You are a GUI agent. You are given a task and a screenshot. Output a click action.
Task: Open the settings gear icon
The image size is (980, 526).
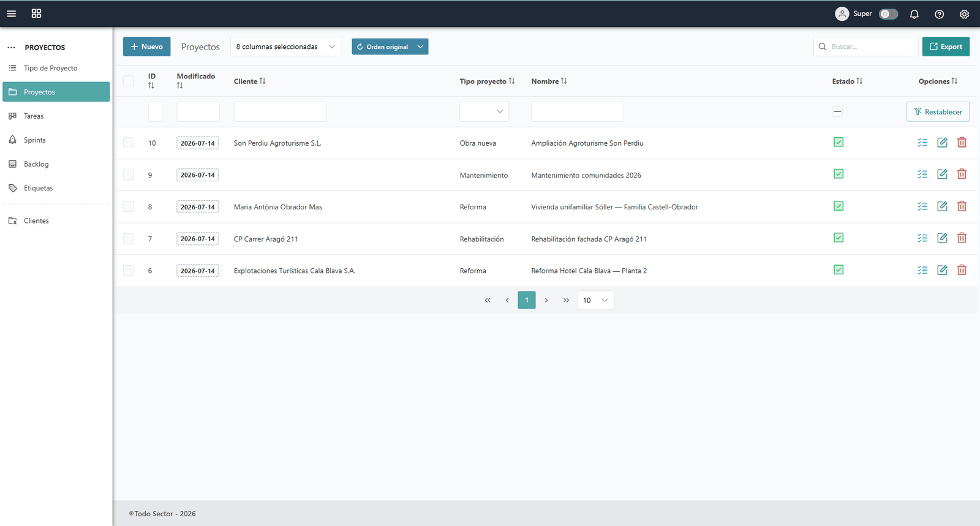point(964,14)
